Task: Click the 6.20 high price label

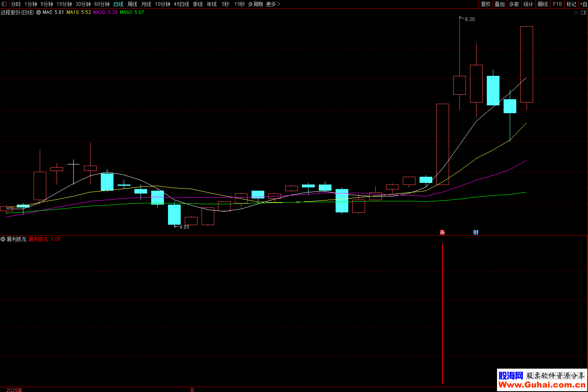Action: click(x=470, y=19)
